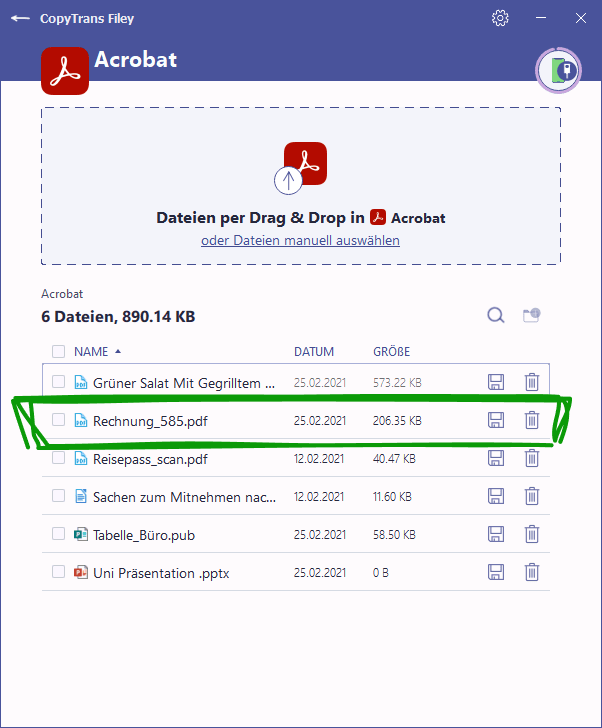This screenshot has height=728, width=602.
Task: Go back using the arrow beside CopyTrans Filey
Action: pyautogui.click(x=20, y=19)
